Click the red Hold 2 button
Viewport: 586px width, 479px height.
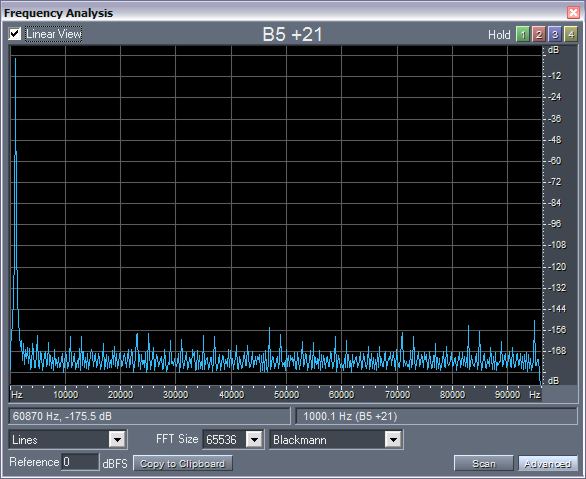click(x=539, y=35)
